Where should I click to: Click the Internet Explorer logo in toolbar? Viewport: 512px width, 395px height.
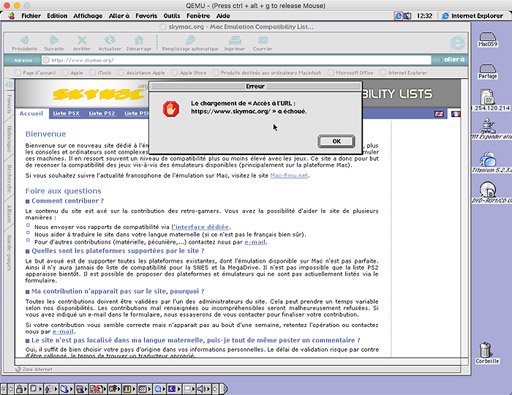[457, 43]
